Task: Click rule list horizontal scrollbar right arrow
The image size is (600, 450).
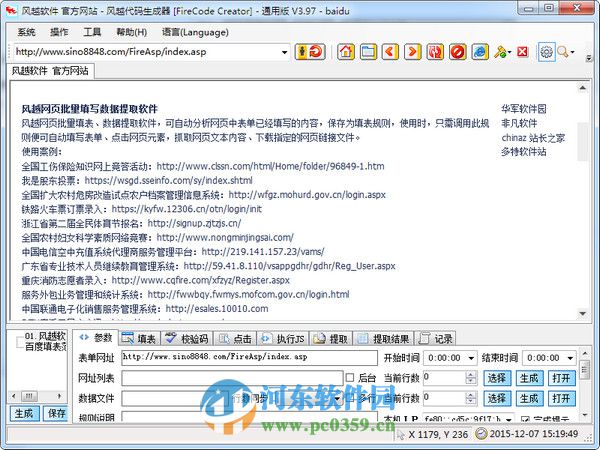Action: tap(59, 396)
